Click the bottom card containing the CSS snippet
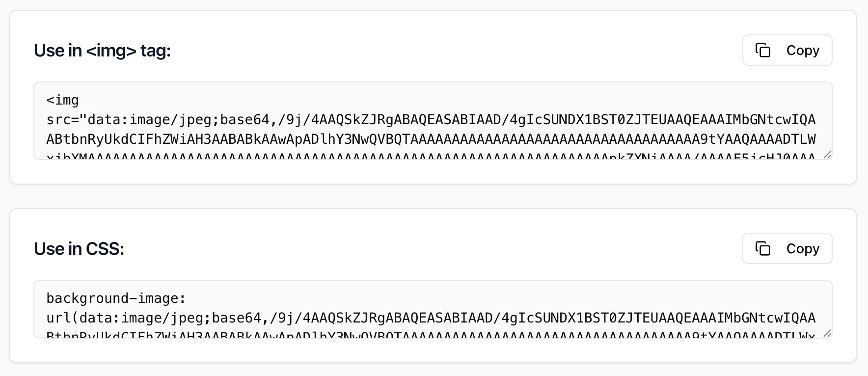Viewport: 868px width, 376px height. pyautogui.click(x=434, y=285)
